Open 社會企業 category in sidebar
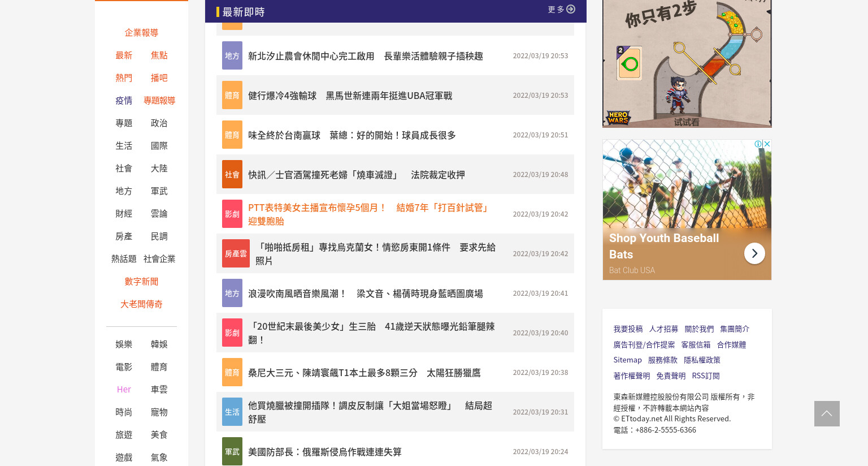This screenshot has height=466, width=868. (x=159, y=259)
